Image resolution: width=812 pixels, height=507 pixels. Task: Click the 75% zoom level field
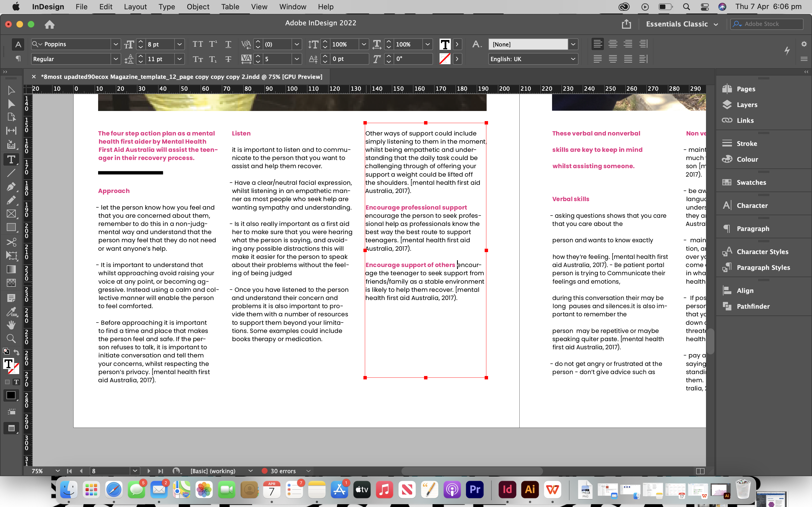click(37, 471)
